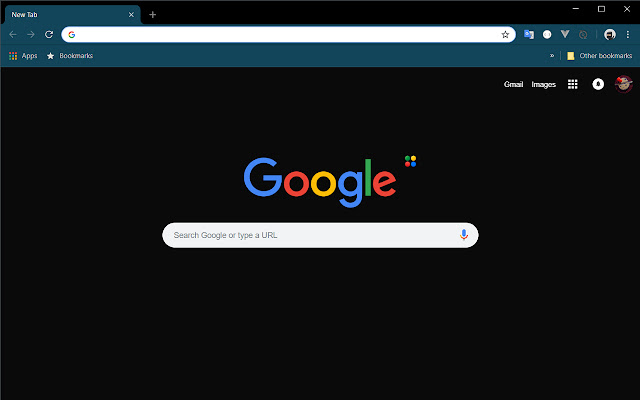
Task: Reload the page with refresh icon
Action: 49,35
